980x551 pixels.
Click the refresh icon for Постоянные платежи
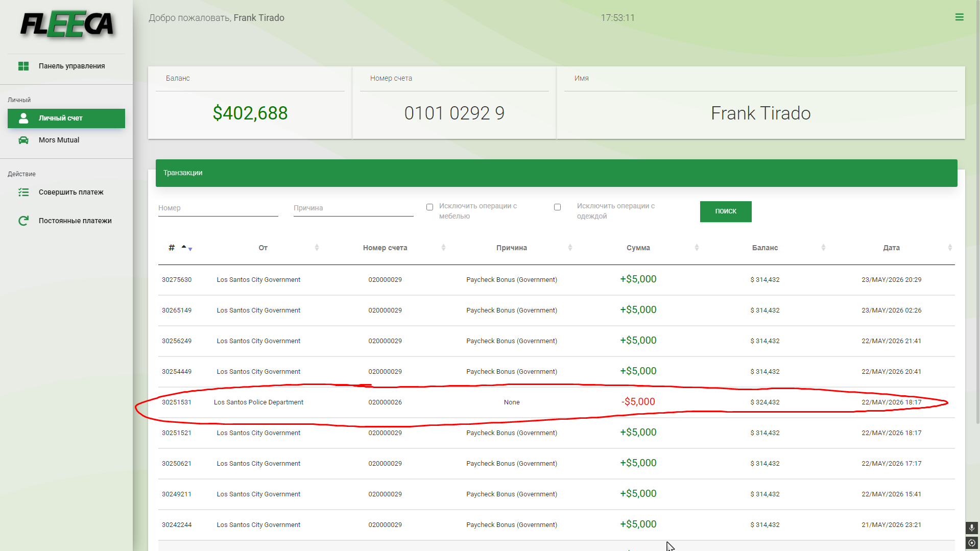(x=23, y=221)
